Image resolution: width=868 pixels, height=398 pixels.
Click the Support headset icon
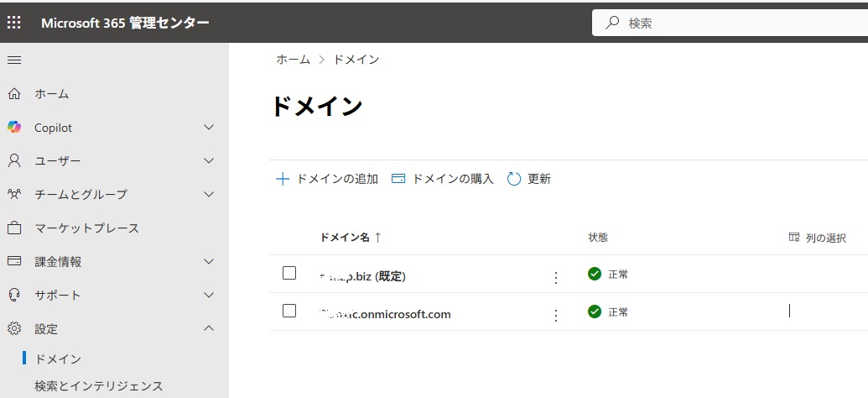(14, 295)
